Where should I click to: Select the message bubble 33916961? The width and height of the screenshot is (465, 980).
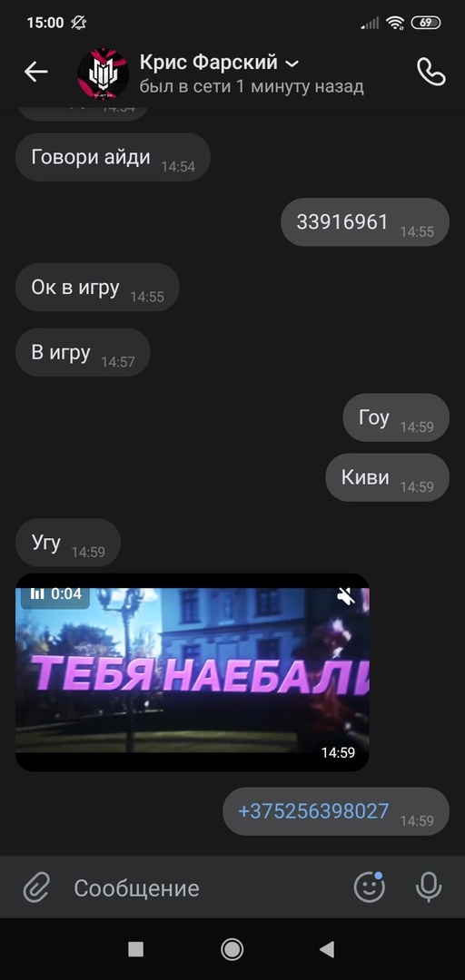365,222
